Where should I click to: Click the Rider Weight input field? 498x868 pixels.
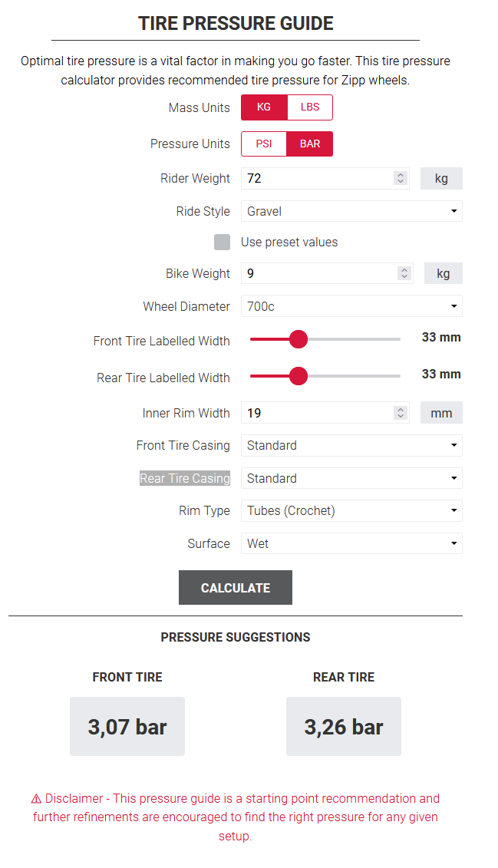coord(316,178)
